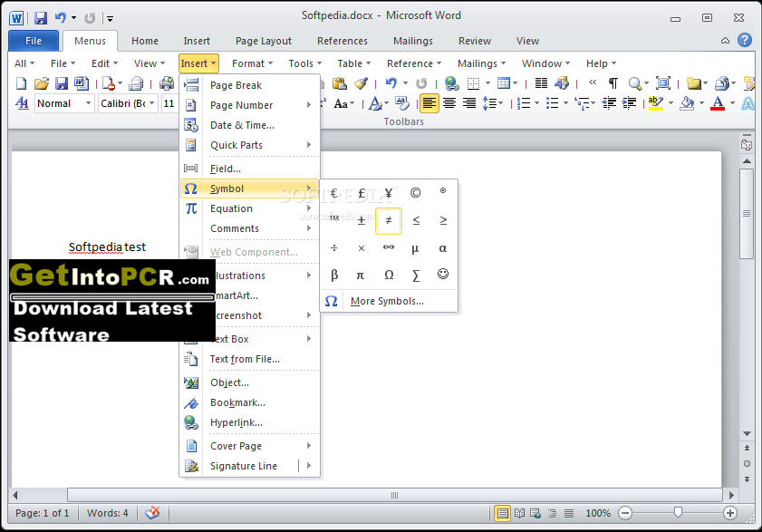Click the Paste clipboard icon
This screenshot has width=762, height=532.
coord(339,83)
